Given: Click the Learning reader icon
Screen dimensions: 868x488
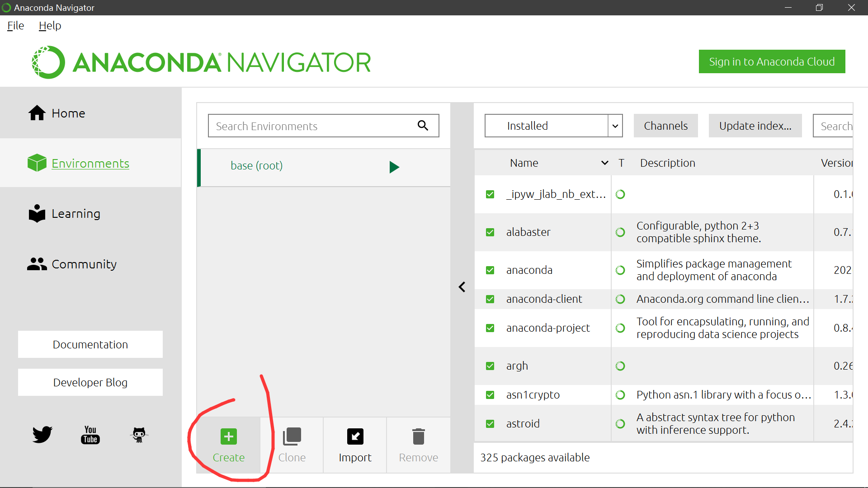Looking at the screenshot, I should coord(37,213).
